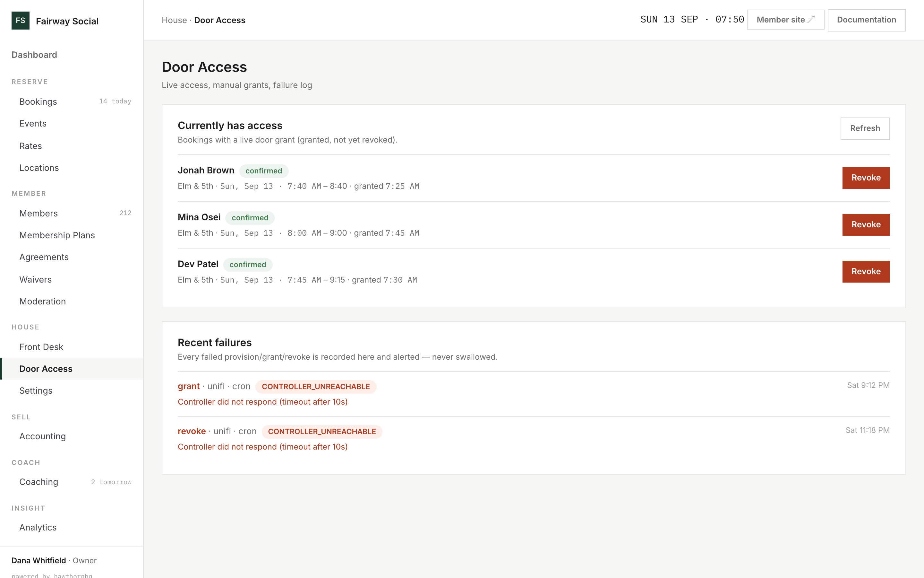Go to Bookings in sidebar
The image size is (924, 578).
point(72,102)
